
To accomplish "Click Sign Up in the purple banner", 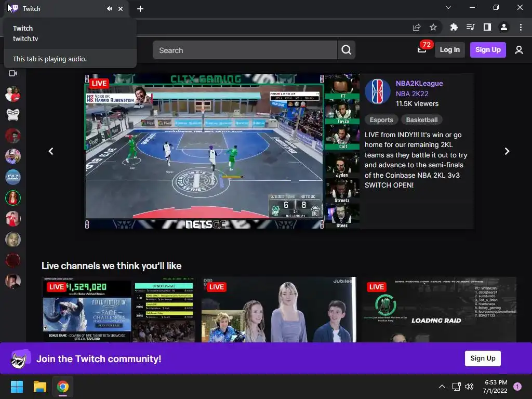I will click(x=483, y=358).
